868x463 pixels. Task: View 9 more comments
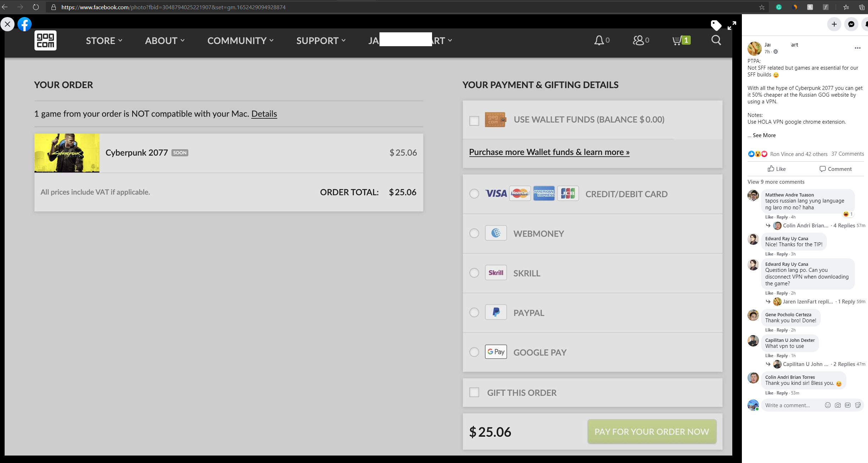[776, 182]
